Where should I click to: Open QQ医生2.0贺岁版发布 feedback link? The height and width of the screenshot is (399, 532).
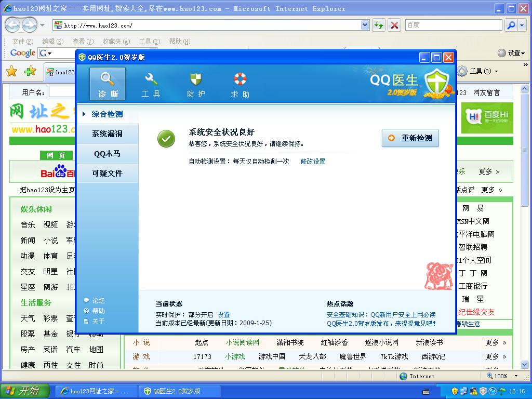[x=381, y=323]
